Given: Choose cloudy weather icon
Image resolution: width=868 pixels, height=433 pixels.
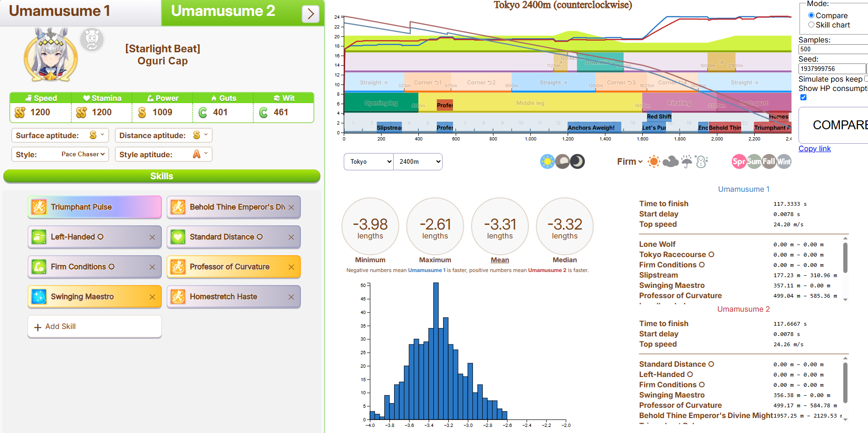Looking at the screenshot, I should tap(671, 161).
